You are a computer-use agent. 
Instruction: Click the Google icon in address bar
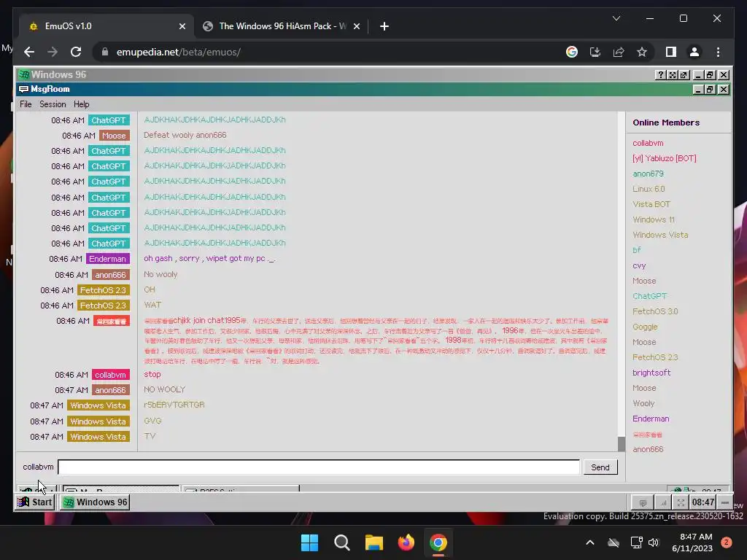click(x=572, y=52)
